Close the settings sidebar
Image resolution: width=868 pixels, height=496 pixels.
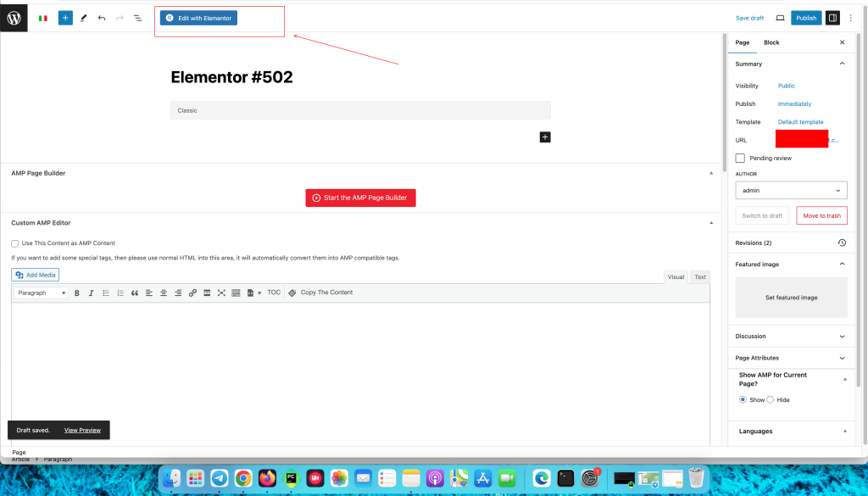pyautogui.click(x=842, y=42)
